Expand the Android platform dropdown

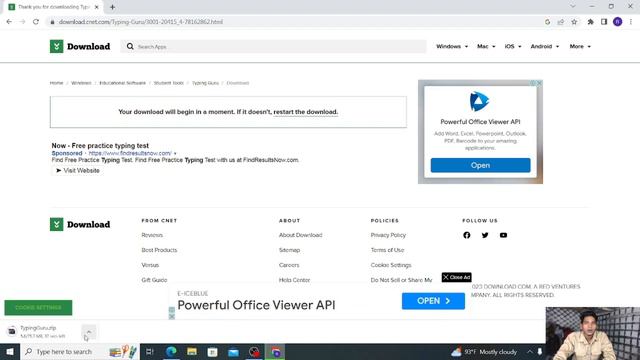click(x=544, y=47)
